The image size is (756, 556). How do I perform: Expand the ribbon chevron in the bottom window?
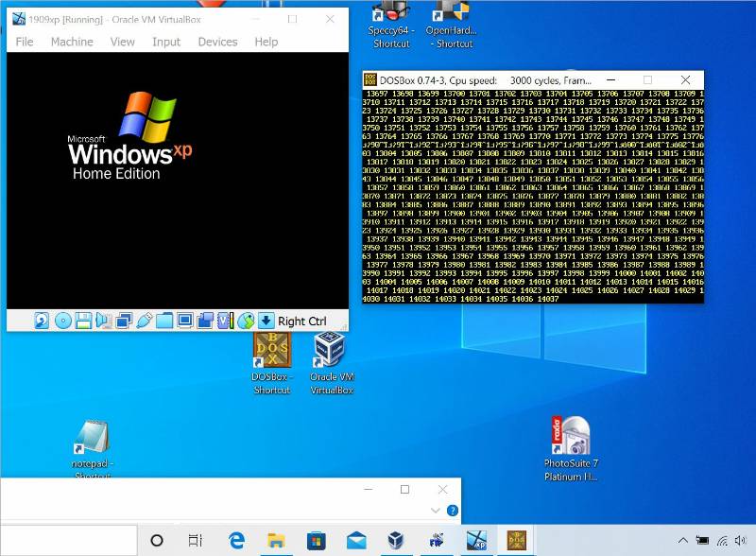point(436,511)
